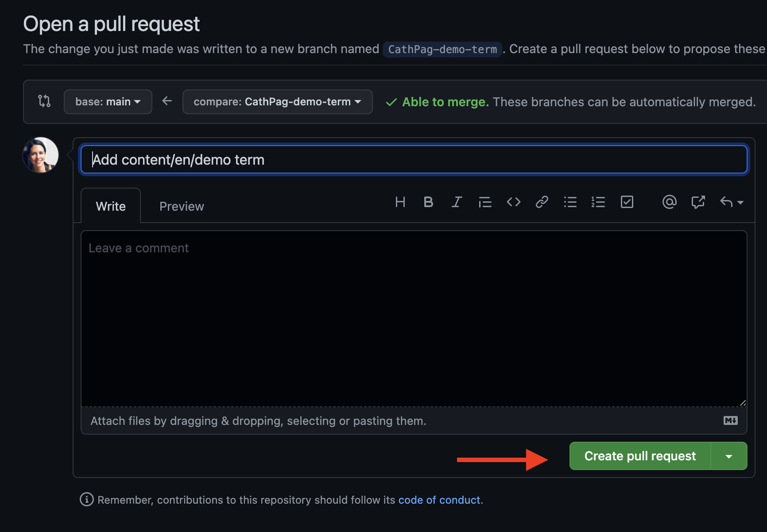Click into the Leave a comment text area
Viewport: 767px width, 532px height.
point(414,319)
